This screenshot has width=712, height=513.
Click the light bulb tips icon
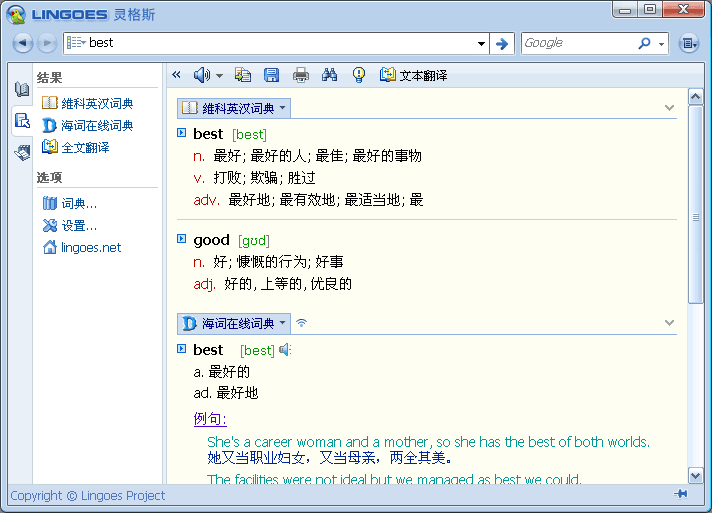(x=359, y=75)
